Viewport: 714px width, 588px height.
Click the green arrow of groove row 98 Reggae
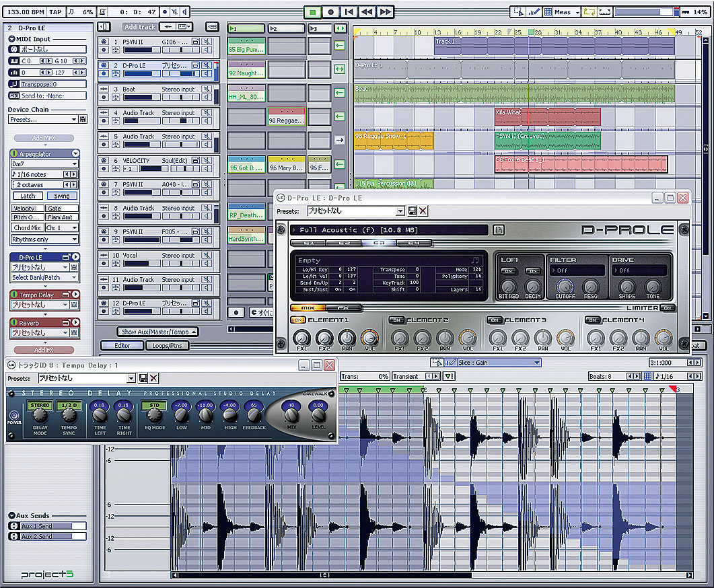[x=340, y=116]
